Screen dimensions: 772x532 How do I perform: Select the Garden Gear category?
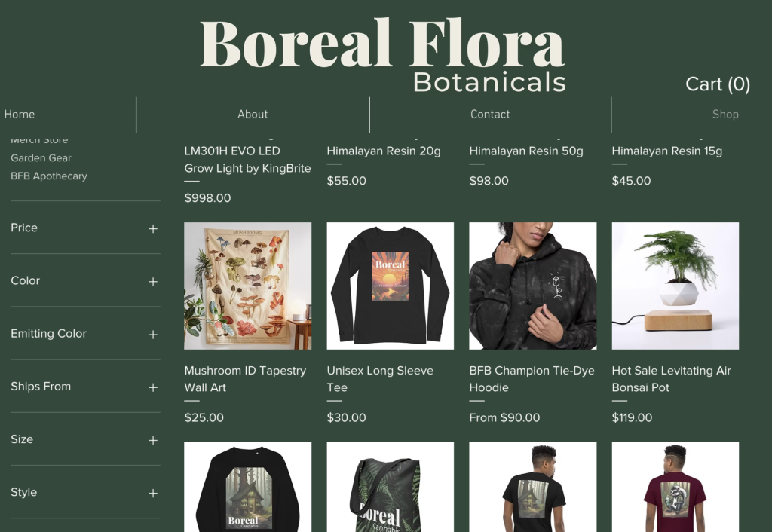pyautogui.click(x=41, y=158)
